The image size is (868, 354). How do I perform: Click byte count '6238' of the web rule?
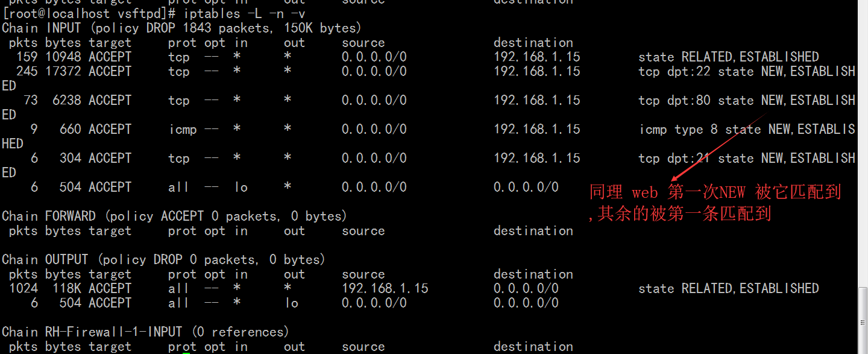tap(67, 100)
